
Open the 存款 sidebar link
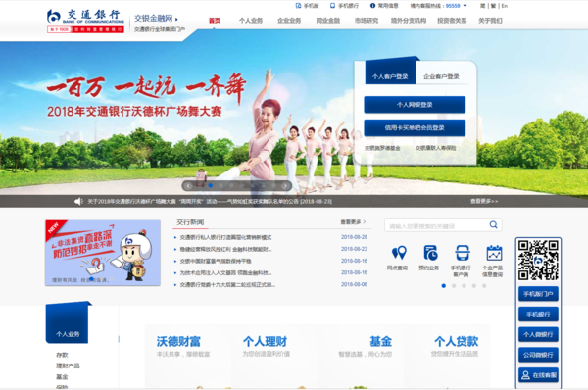pos(62,355)
